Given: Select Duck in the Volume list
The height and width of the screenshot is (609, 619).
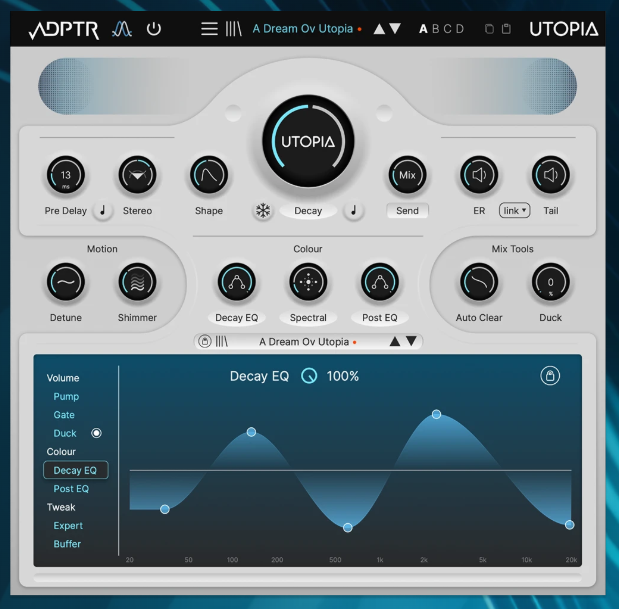Looking at the screenshot, I should 65,433.
